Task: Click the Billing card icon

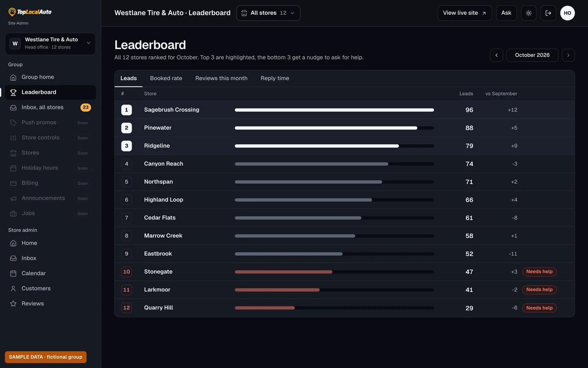Action: tap(13, 183)
